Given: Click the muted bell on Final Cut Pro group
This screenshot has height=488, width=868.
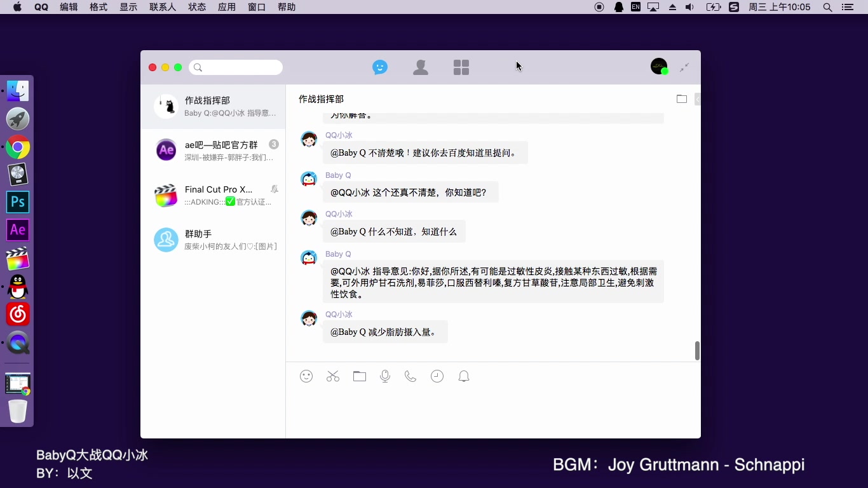Looking at the screenshot, I should [274, 189].
